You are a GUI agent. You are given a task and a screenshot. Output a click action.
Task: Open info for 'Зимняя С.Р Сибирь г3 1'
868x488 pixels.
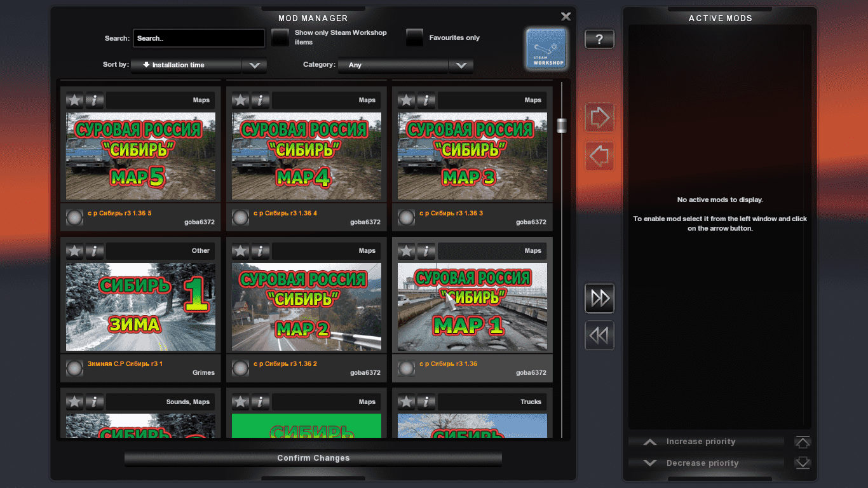tap(94, 250)
